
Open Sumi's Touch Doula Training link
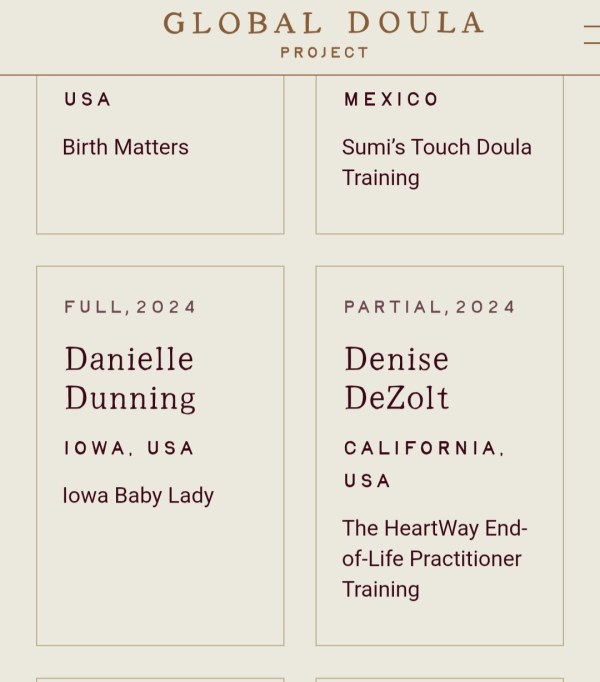(436, 162)
